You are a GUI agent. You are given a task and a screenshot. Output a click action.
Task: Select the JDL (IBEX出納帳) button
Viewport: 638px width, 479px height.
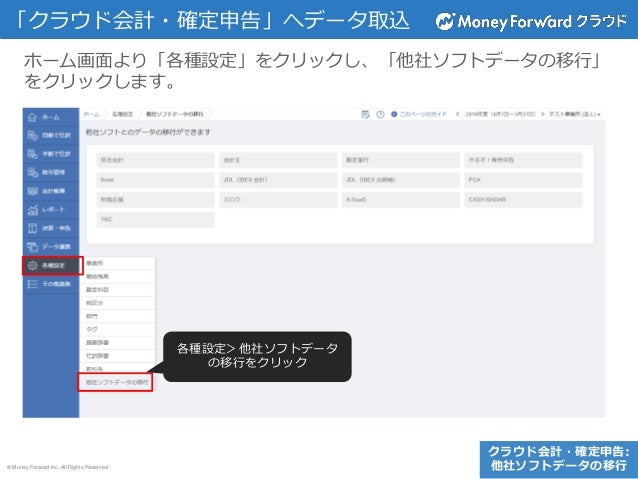point(401,180)
